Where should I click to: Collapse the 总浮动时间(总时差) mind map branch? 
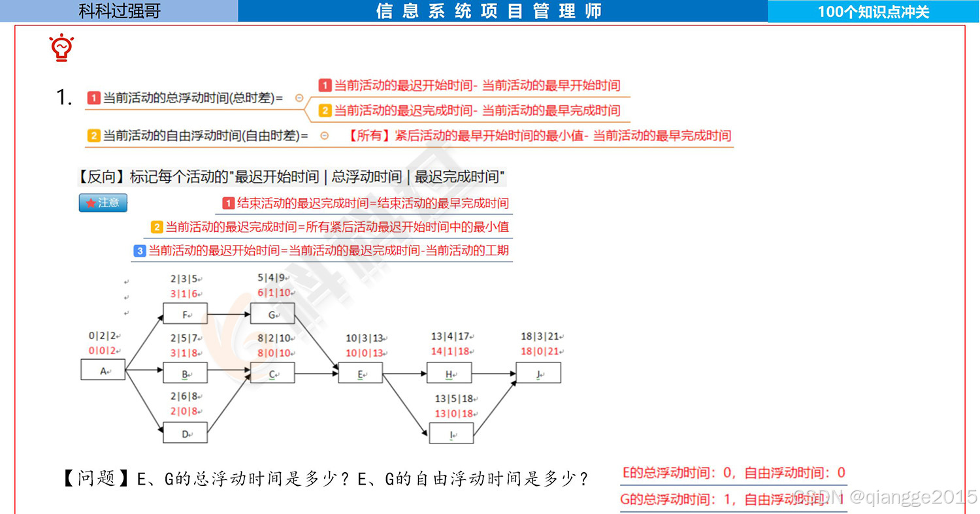[299, 98]
